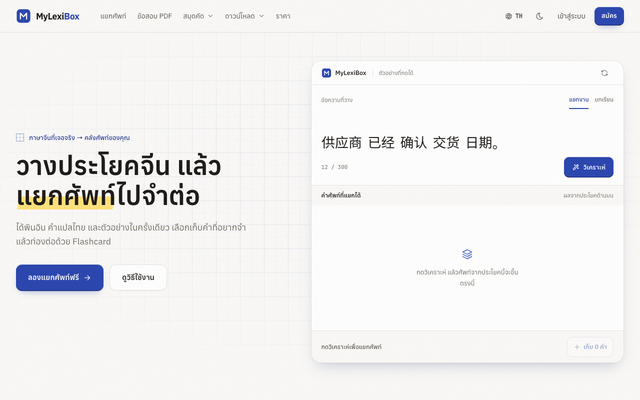Go to the ข้อสอบ PDF page
Image resolution: width=640 pixels, height=400 pixels.
(x=155, y=16)
